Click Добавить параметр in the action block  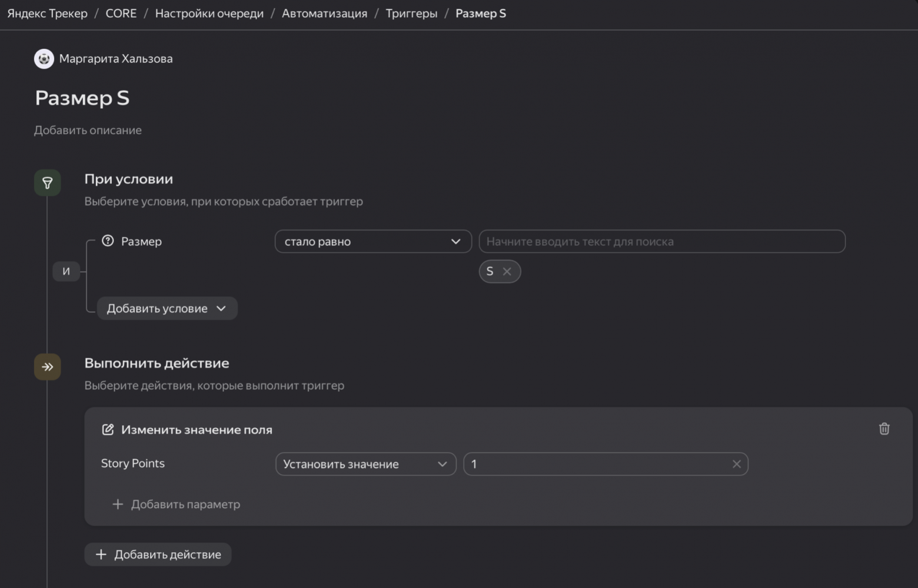177,505
